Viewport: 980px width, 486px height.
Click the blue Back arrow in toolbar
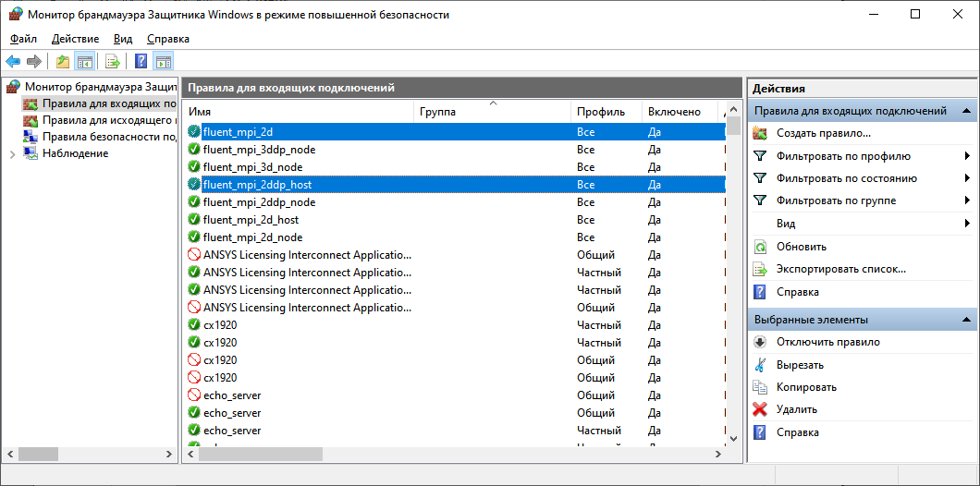point(13,62)
